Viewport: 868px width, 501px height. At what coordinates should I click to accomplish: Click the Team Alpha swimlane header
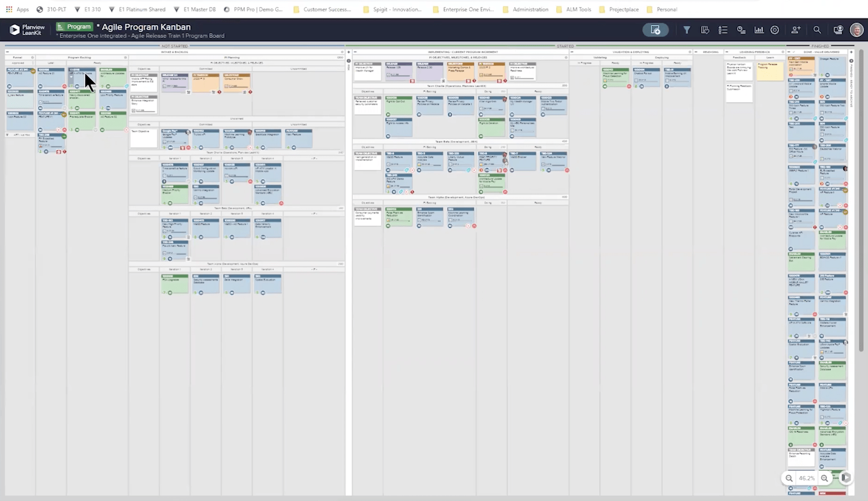[x=457, y=197]
